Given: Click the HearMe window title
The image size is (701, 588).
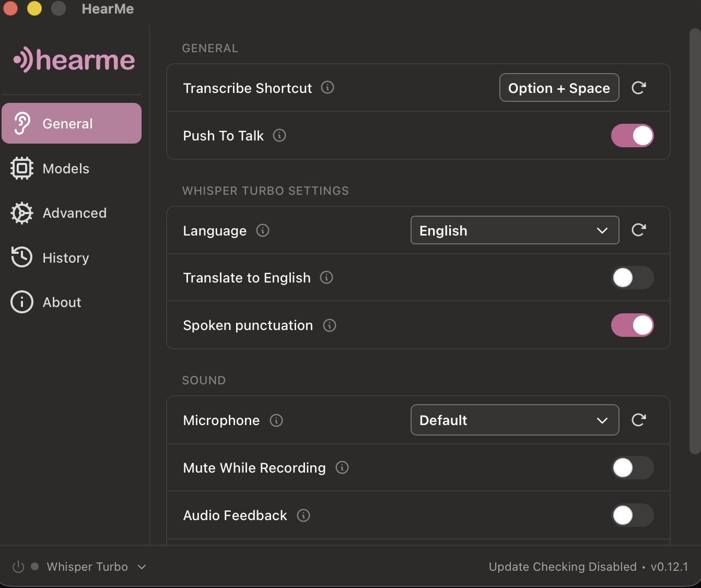Looking at the screenshot, I should coord(108,9).
